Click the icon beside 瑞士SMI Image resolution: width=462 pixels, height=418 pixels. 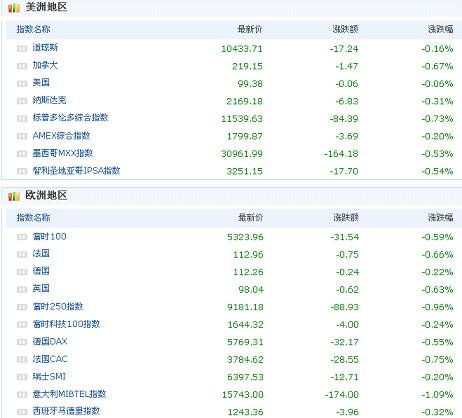click(22, 377)
